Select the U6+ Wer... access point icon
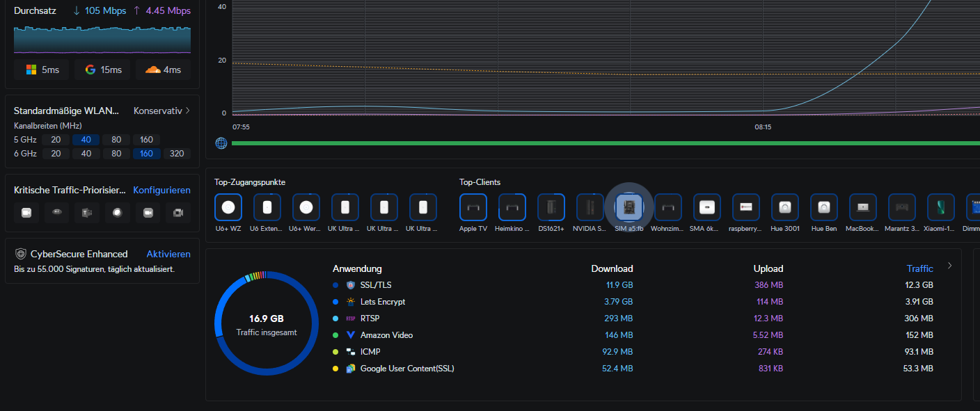The image size is (980, 411). (306, 207)
